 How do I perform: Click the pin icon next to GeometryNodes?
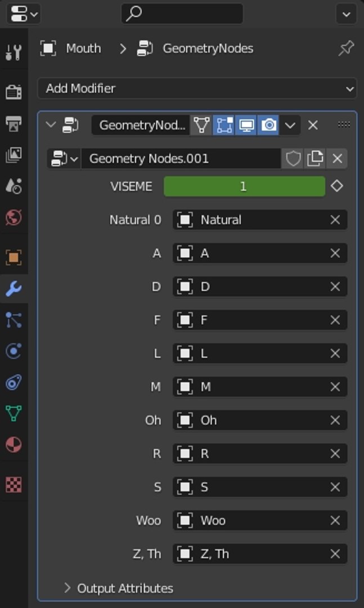coord(346,48)
